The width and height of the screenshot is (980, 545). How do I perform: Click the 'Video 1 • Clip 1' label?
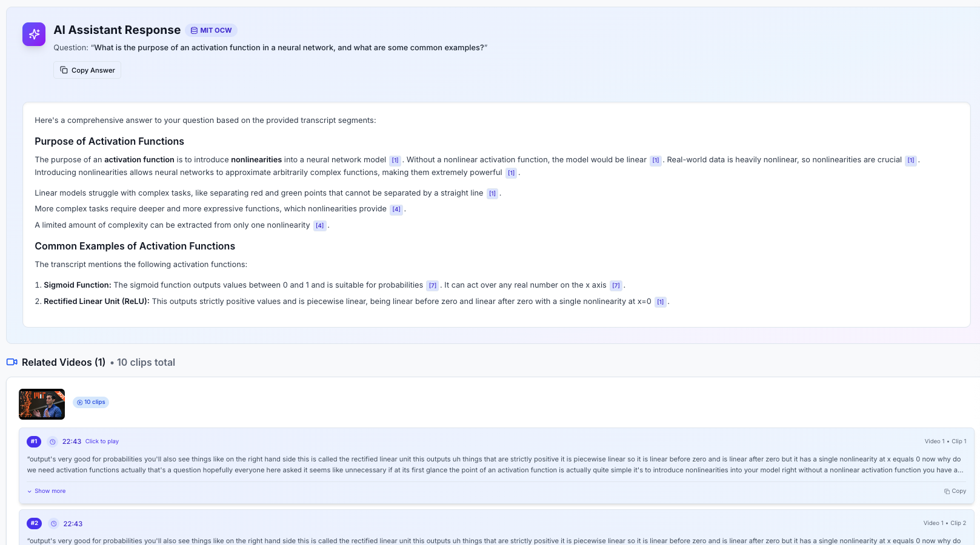click(945, 441)
